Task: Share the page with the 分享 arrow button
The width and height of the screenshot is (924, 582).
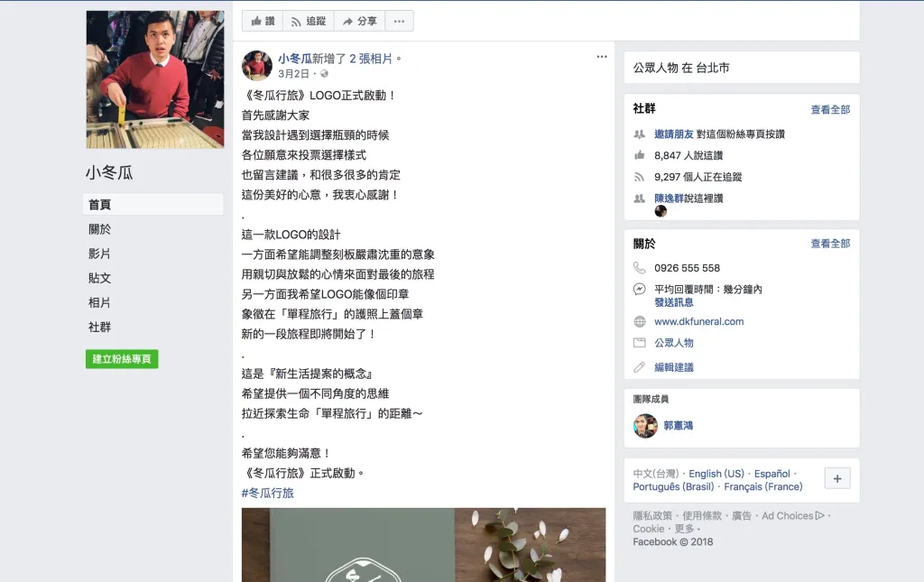Action: (x=359, y=22)
